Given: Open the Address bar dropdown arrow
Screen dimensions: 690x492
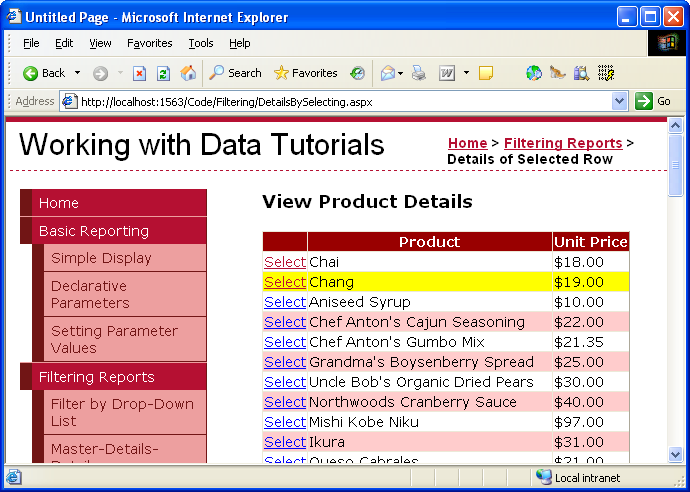Looking at the screenshot, I should pyautogui.click(x=619, y=102).
